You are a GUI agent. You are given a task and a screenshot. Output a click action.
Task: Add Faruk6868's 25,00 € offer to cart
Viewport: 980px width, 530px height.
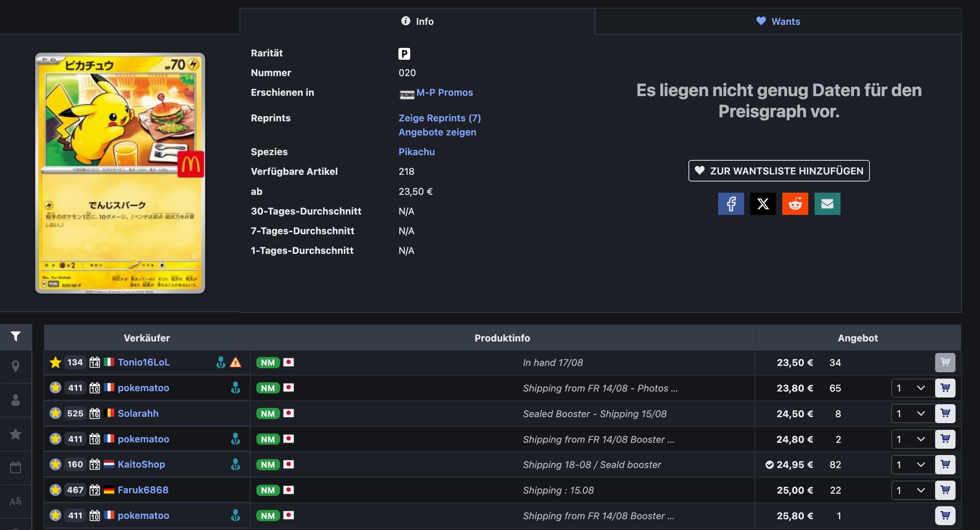tap(945, 490)
